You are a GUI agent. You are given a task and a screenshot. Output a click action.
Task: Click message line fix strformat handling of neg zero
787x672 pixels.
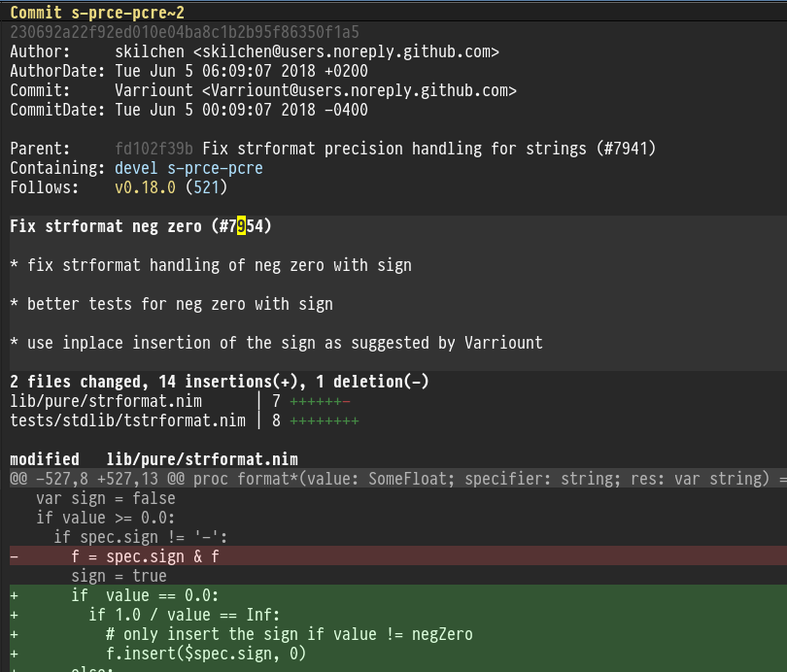pyautogui.click(x=211, y=265)
